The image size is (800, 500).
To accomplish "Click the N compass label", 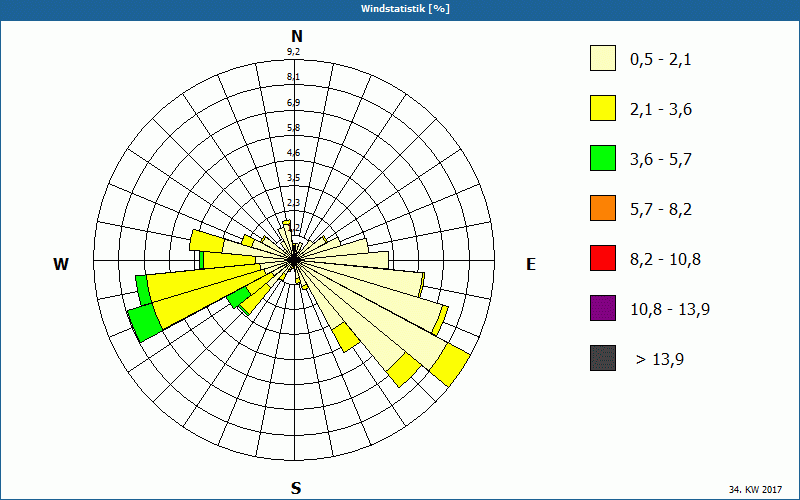I will pyautogui.click(x=296, y=36).
